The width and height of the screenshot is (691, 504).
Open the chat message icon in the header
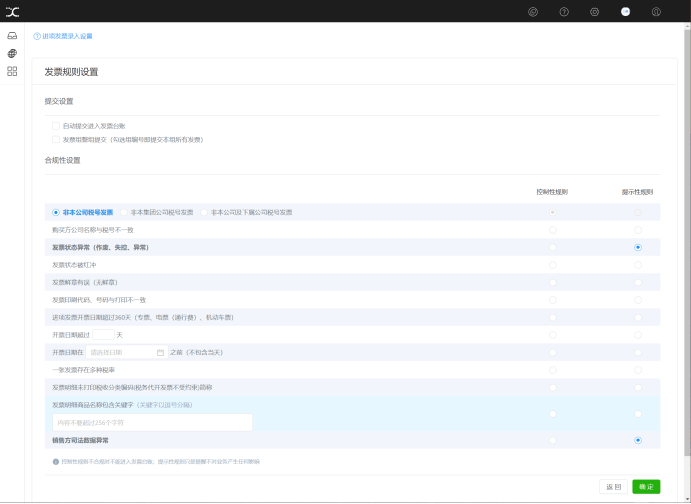[533, 12]
